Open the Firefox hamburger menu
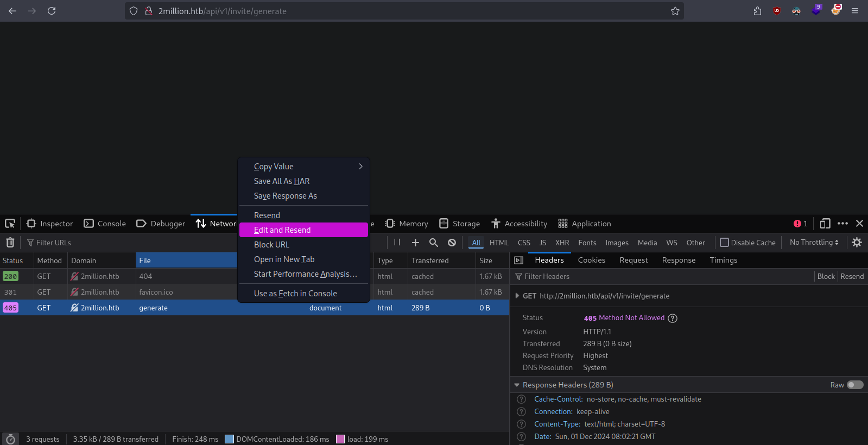Viewport: 868px width, 445px height. coord(855,11)
